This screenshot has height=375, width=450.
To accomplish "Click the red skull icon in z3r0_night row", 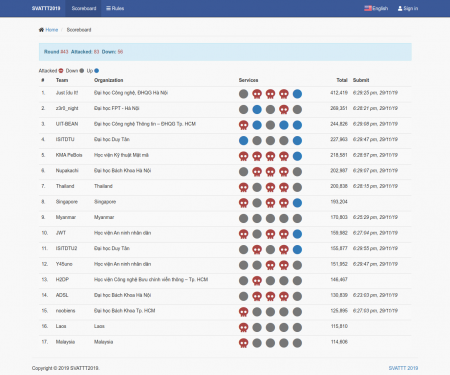I will tap(284, 109).
